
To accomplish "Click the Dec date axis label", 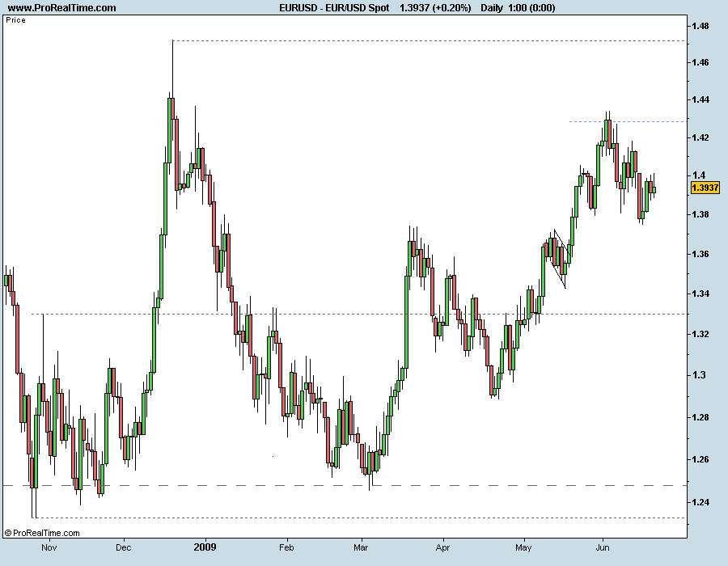I will coord(124,547).
